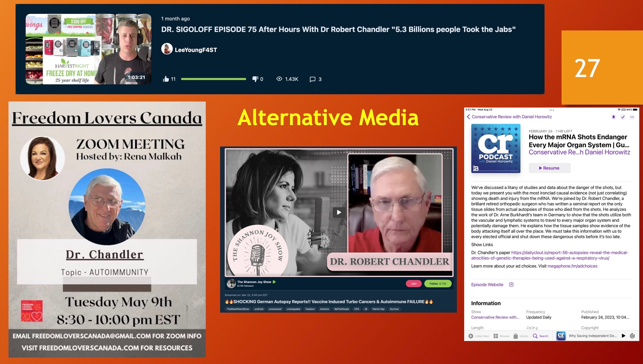
Task: Click the LeeYoungF4ST channel avatar
Action: click(167, 49)
